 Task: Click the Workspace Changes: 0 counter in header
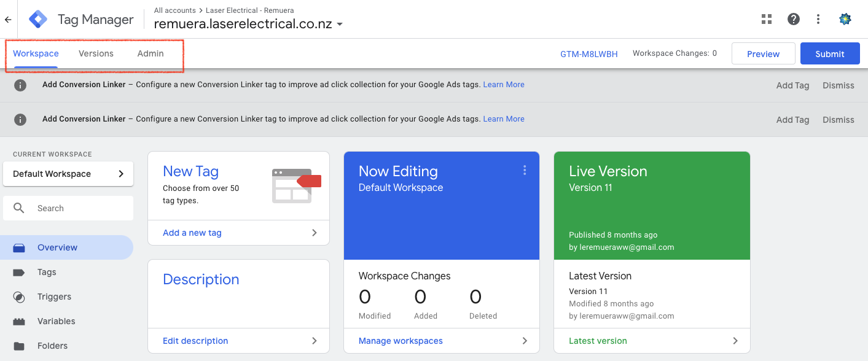674,54
